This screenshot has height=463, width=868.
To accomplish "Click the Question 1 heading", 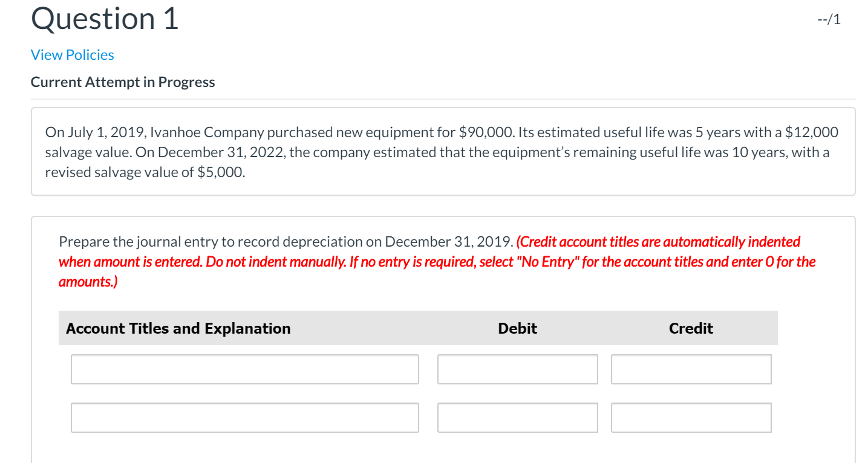I will (x=104, y=19).
